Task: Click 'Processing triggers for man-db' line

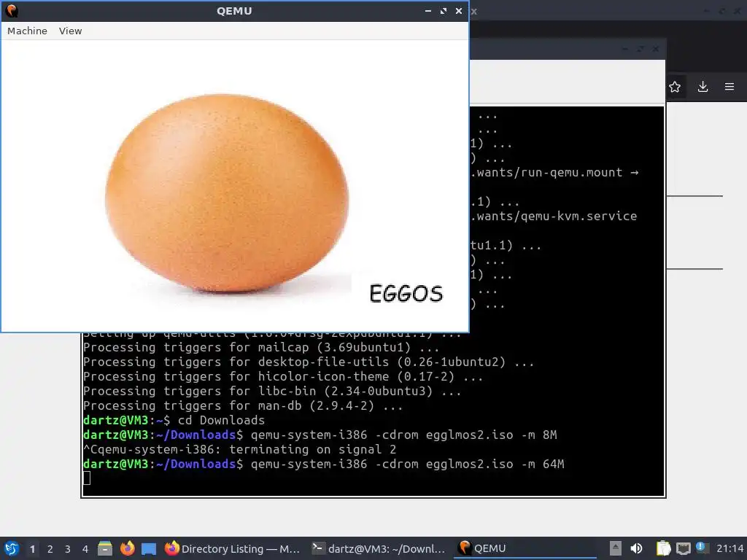Action: (243, 405)
